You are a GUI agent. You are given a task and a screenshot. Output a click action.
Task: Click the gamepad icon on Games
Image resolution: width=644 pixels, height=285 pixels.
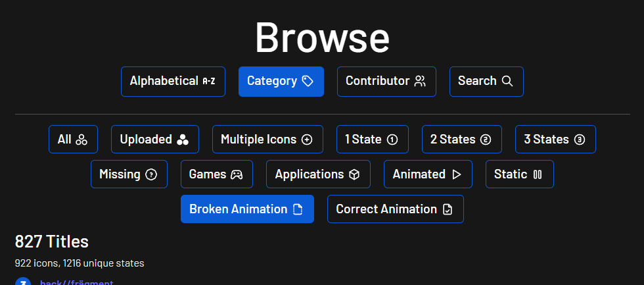236,174
